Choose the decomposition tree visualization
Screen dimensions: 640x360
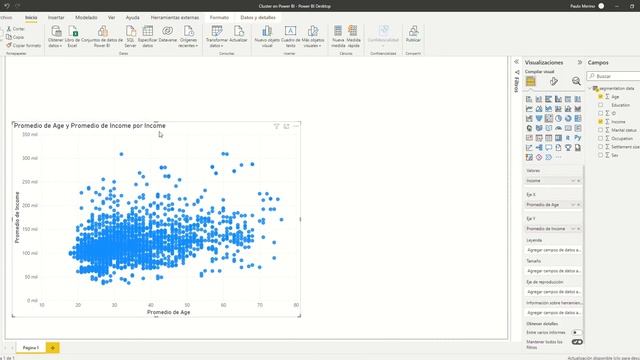539,148
